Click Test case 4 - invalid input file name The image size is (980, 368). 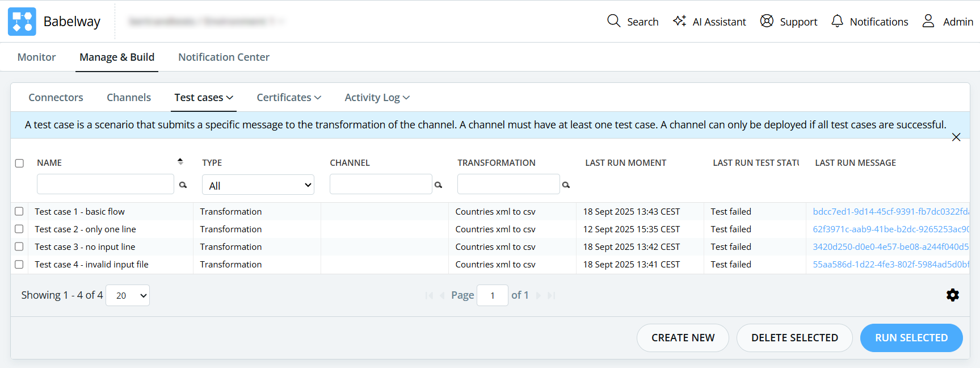[91, 264]
